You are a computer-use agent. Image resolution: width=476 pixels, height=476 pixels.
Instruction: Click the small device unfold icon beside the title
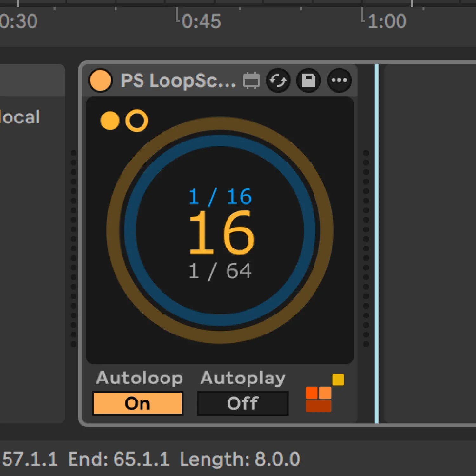pyautogui.click(x=251, y=80)
